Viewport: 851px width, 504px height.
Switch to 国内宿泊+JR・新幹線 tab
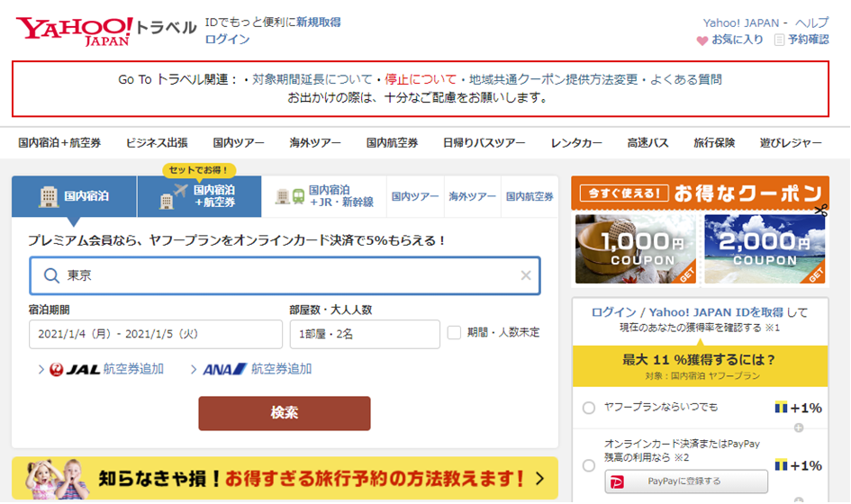[x=324, y=196]
